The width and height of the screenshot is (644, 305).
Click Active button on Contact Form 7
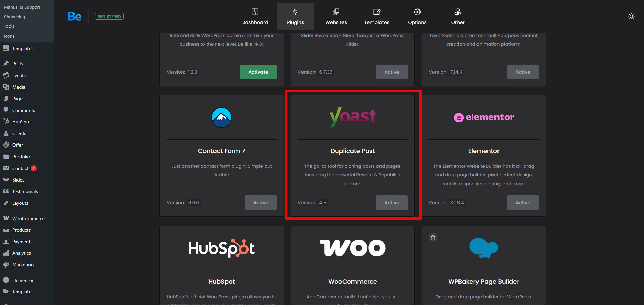point(261,203)
